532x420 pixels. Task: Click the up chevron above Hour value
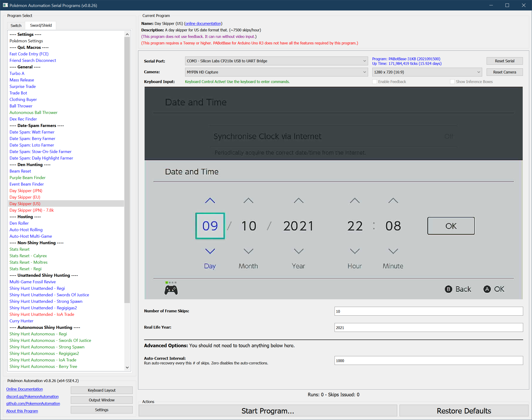click(x=355, y=201)
